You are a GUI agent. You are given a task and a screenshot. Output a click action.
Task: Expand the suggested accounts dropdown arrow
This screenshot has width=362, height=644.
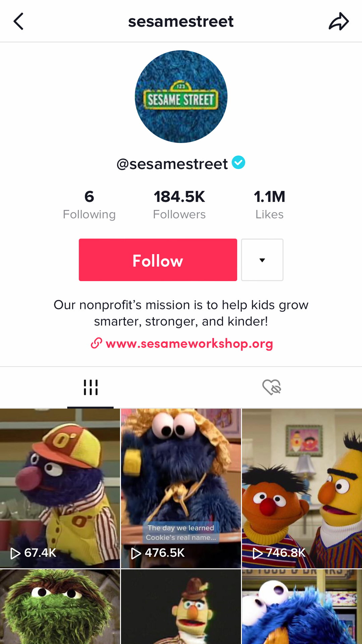click(262, 260)
